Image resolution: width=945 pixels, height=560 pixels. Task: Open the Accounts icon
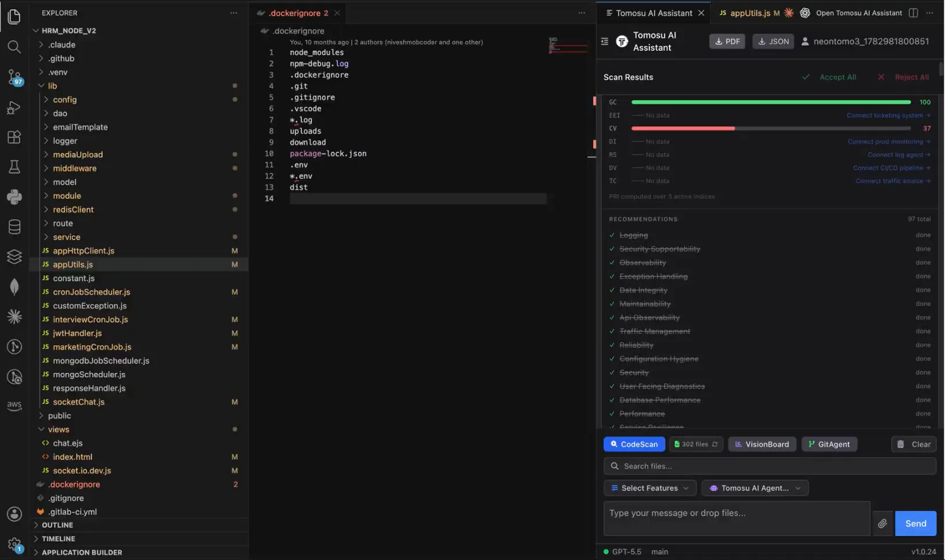point(14,514)
